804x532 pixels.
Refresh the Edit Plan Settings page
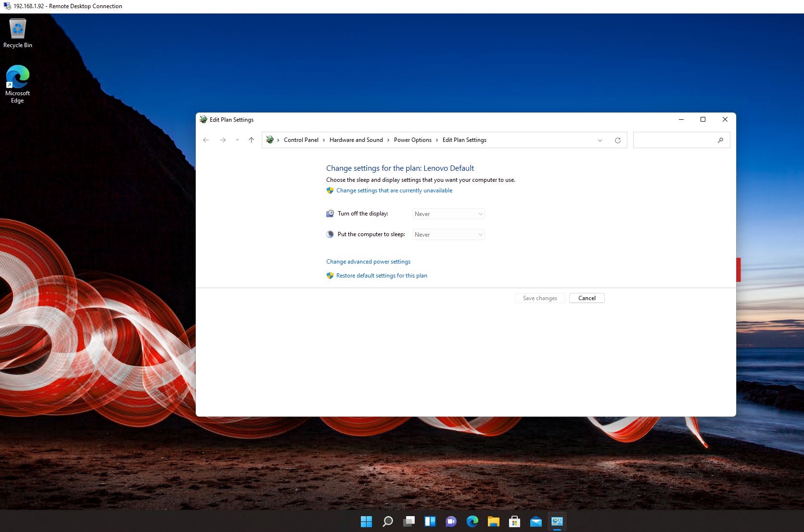617,140
